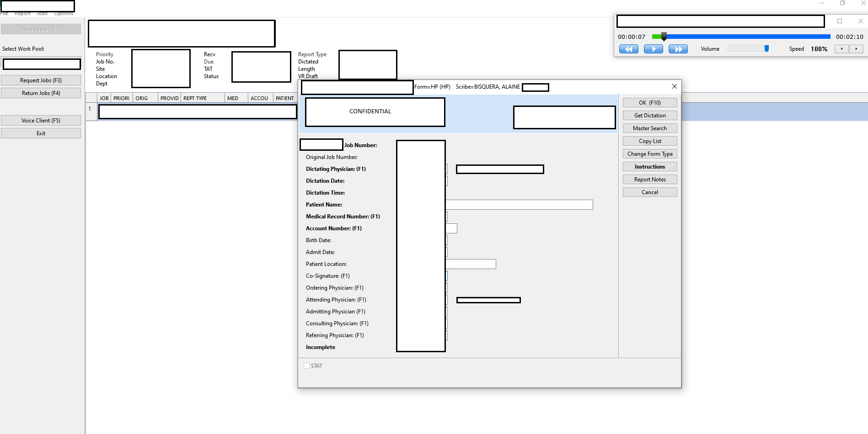Sort by the REPT TYPE column header
This screenshot has width=868, height=434.
tap(203, 98)
